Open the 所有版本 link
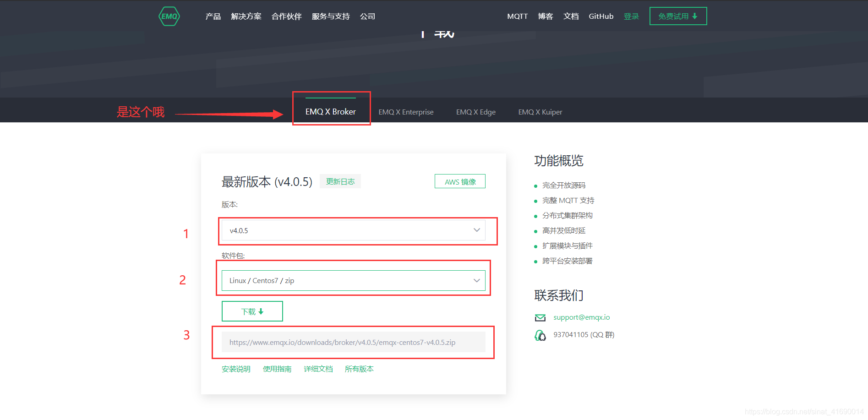The width and height of the screenshot is (868, 420). coord(359,369)
